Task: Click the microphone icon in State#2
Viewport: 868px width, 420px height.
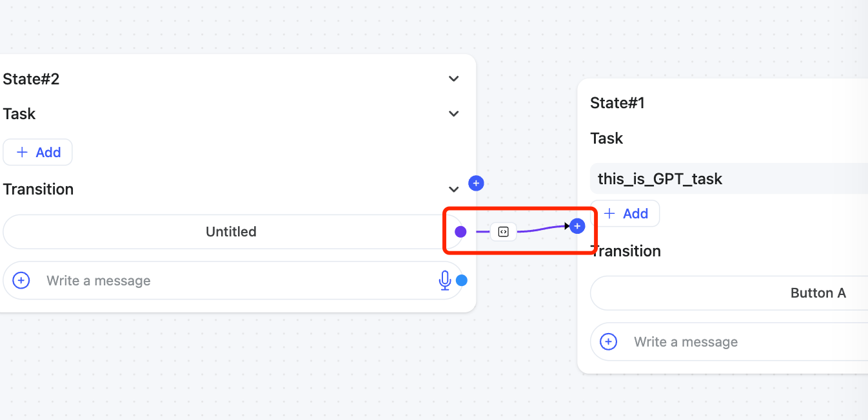Action: pyautogui.click(x=444, y=280)
